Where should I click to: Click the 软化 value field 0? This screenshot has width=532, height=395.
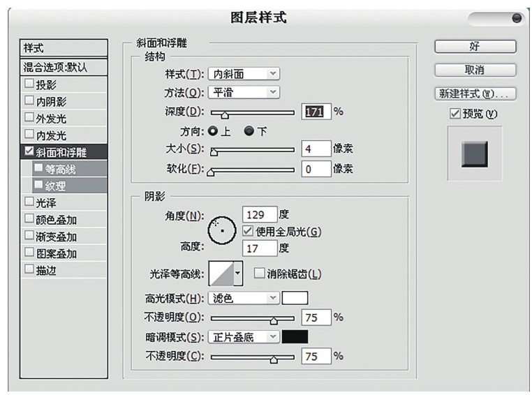click(316, 169)
